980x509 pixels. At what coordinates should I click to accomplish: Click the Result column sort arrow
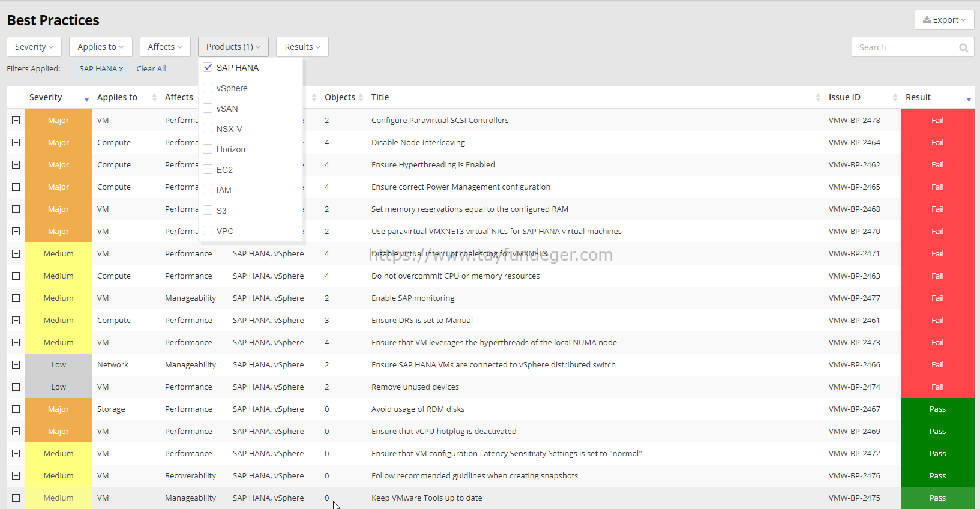pos(969,99)
